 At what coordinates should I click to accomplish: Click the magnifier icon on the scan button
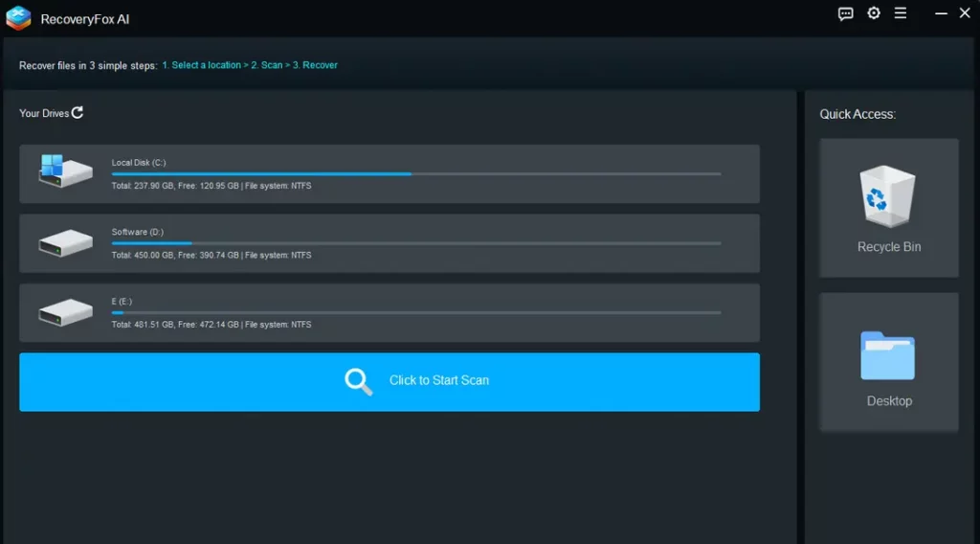tap(359, 381)
